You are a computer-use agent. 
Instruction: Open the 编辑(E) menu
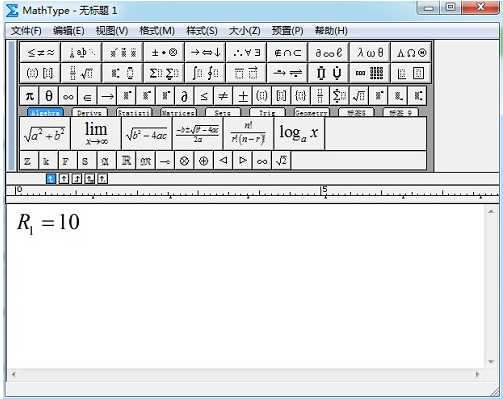pyautogui.click(x=68, y=31)
